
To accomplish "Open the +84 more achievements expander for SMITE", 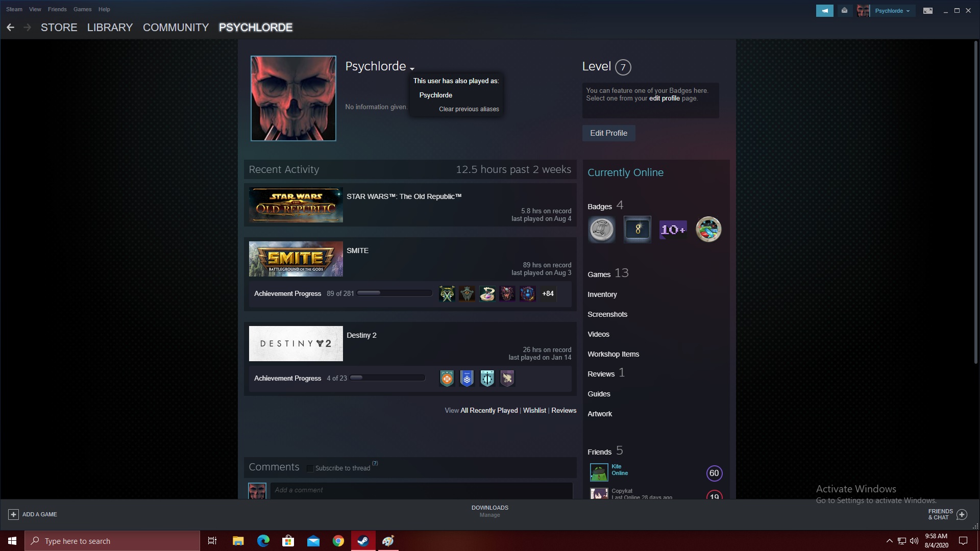I will coord(548,294).
